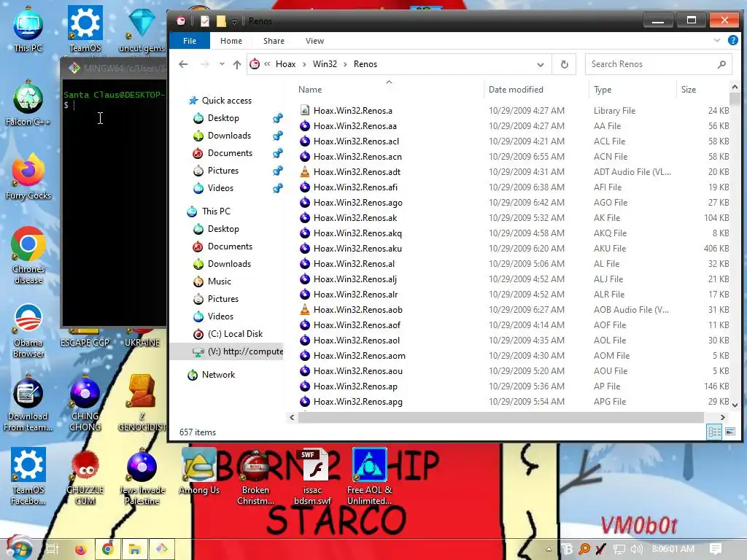Click the horizontal scrollbar in file list
The image size is (747, 560).
tap(500, 417)
